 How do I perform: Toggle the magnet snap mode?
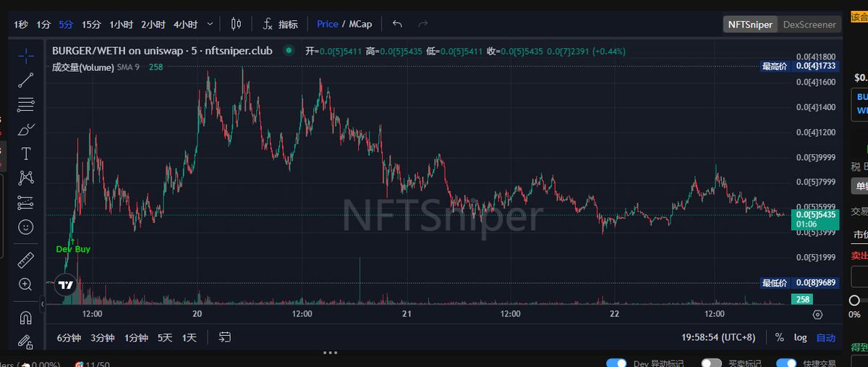(x=26, y=317)
